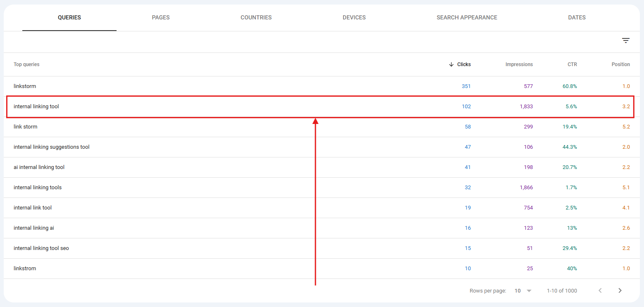Select the 'internal linking tools' query
Image resolution: width=644 pixels, height=307 pixels.
[38, 188]
